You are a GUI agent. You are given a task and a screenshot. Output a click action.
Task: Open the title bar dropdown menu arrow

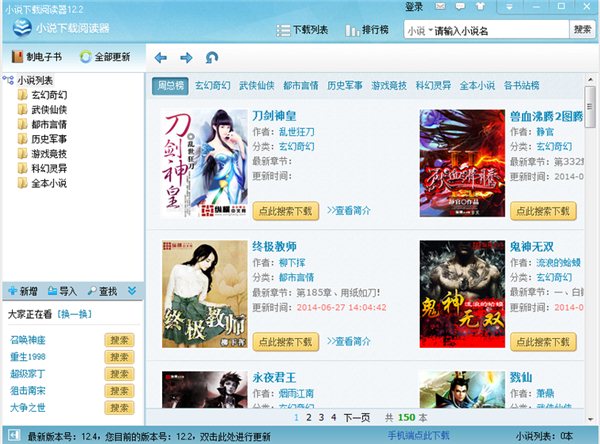point(509,7)
